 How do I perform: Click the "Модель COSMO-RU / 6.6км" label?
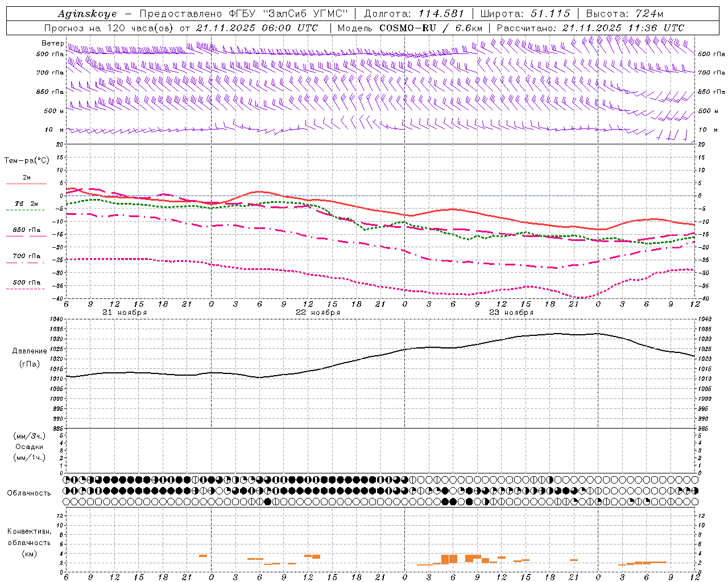click(410, 28)
